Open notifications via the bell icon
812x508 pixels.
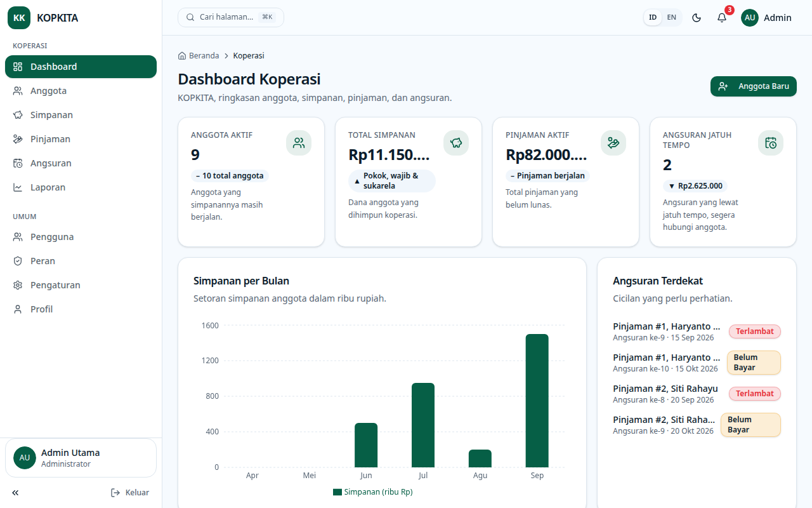[x=722, y=18]
